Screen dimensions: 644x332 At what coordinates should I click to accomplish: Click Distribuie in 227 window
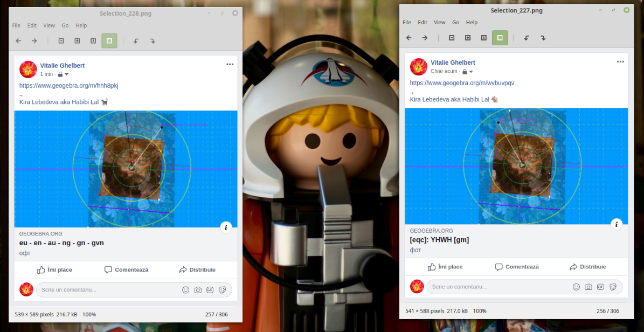point(588,267)
